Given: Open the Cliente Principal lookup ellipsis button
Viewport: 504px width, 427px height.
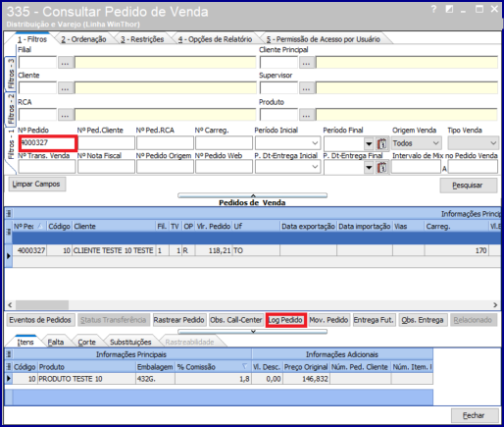Looking at the screenshot, I should (x=307, y=63).
